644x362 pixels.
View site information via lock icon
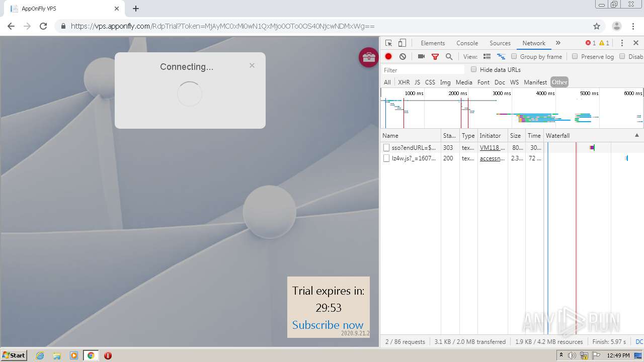[63, 26]
